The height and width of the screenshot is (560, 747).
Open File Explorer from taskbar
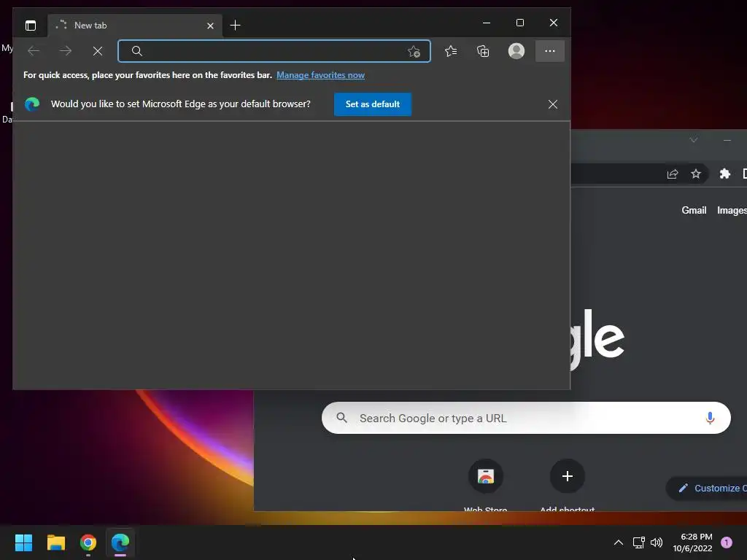[x=55, y=542]
